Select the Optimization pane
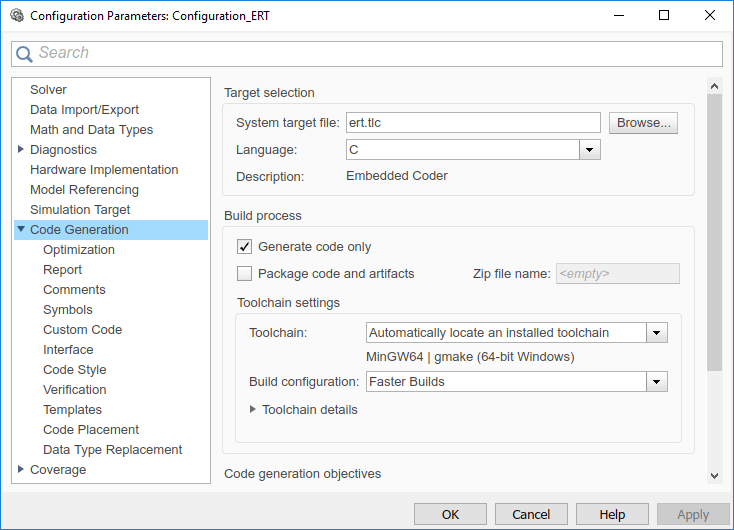 tap(78, 250)
